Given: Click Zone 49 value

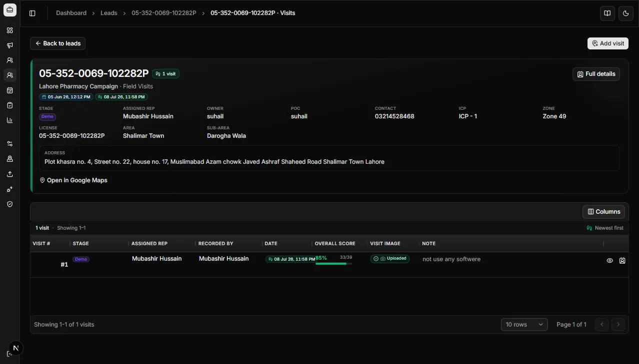Looking at the screenshot, I should tap(554, 116).
